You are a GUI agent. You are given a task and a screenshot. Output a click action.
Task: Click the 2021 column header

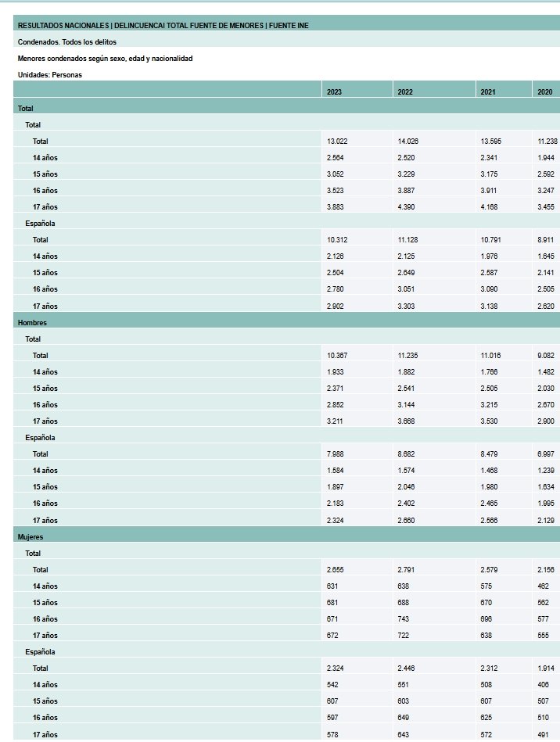[488, 92]
